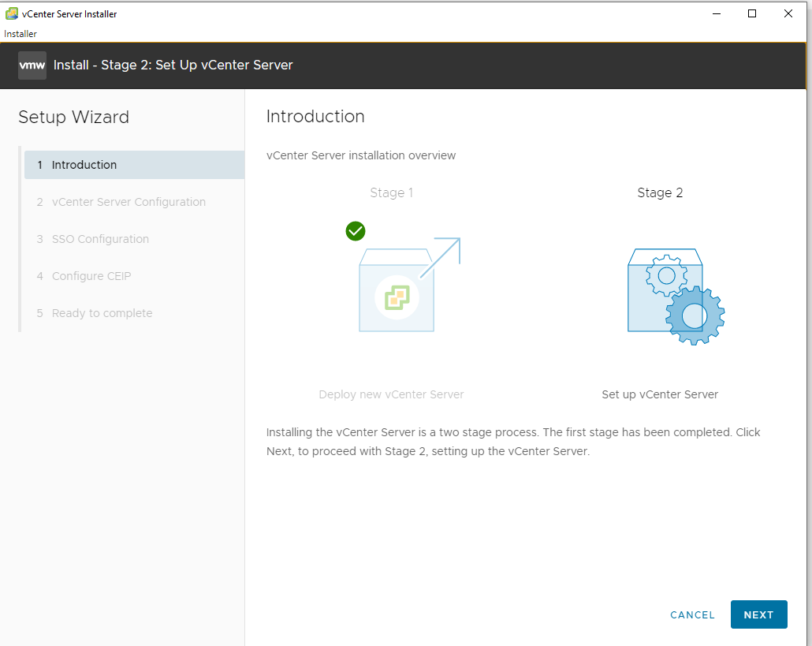Click the vmw logo in the header

coord(32,65)
